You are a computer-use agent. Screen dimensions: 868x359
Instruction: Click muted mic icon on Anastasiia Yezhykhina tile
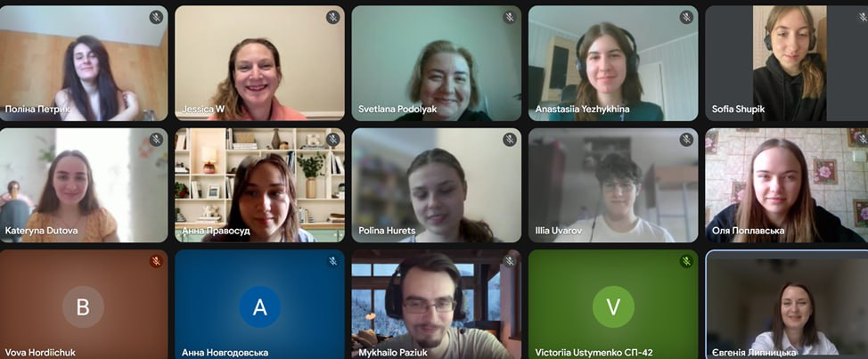[x=686, y=17]
